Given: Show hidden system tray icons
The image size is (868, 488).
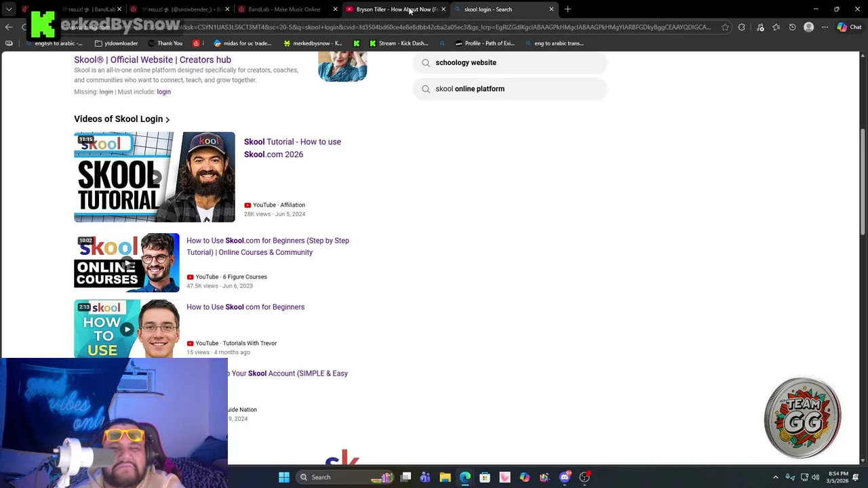Looking at the screenshot, I should (776, 477).
